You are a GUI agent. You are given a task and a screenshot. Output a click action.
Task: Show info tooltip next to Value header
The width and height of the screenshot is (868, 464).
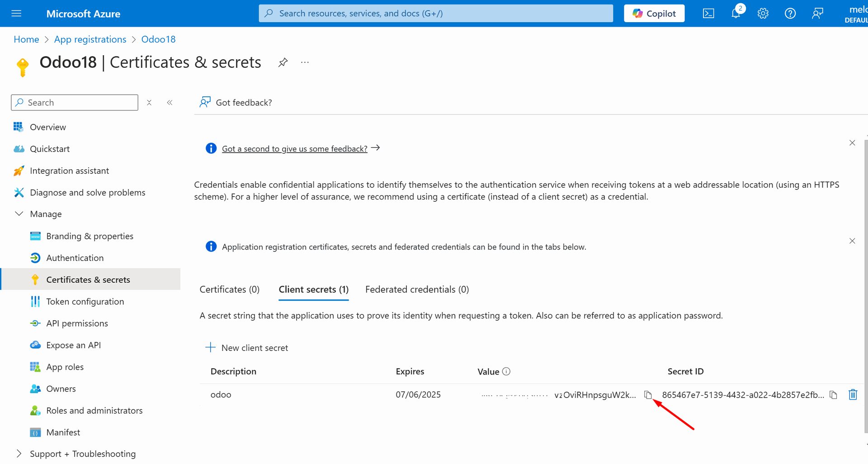(x=506, y=371)
